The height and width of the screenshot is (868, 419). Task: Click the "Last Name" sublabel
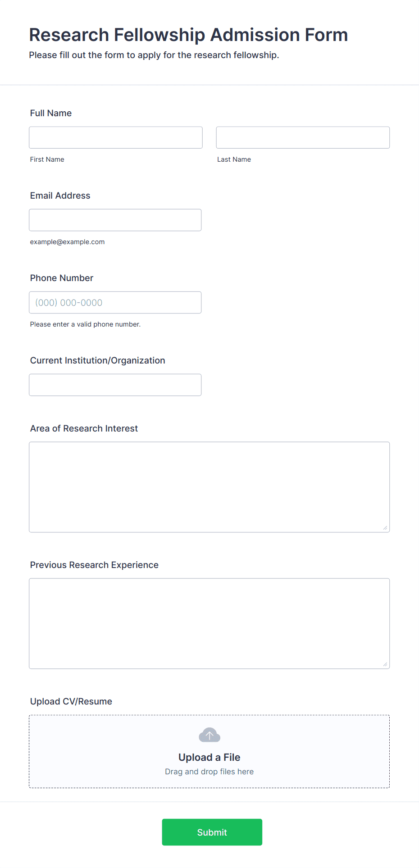click(x=234, y=159)
